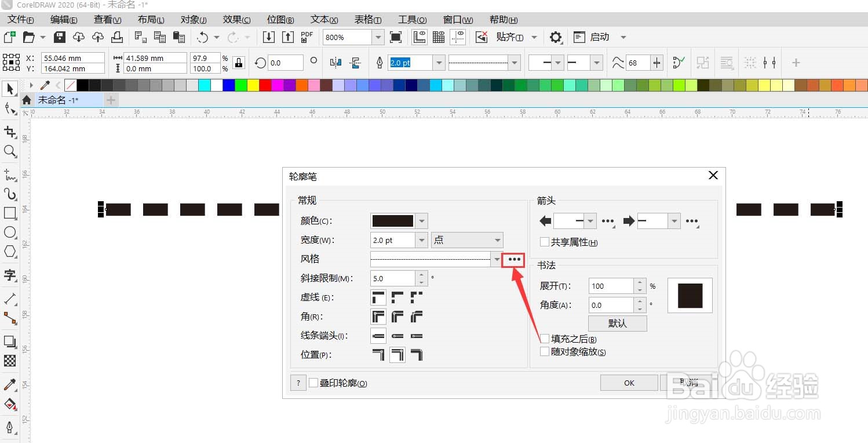This screenshot has height=443, width=868.
Task: Enable 随对象缩放 checkbox
Action: click(x=545, y=351)
